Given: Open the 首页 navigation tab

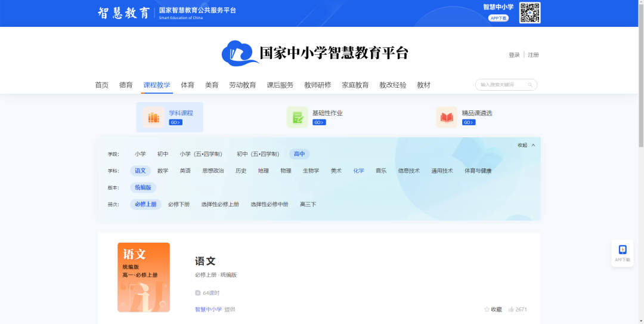Looking at the screenshot, I should point(102,85).
